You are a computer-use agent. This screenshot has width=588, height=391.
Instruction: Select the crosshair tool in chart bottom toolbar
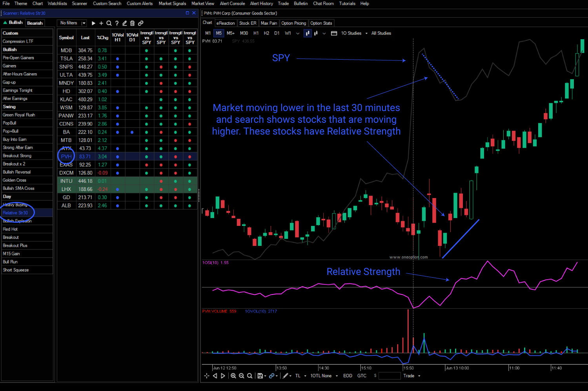[206, 376]
